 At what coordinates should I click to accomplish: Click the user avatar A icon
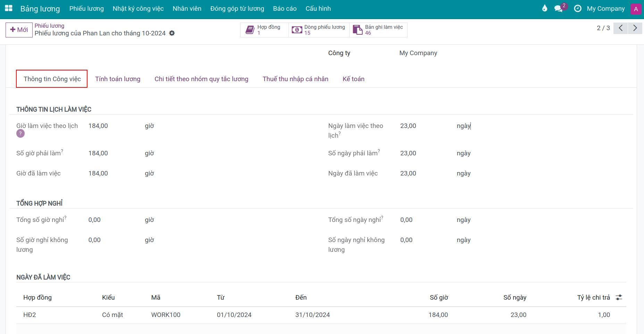636,9
